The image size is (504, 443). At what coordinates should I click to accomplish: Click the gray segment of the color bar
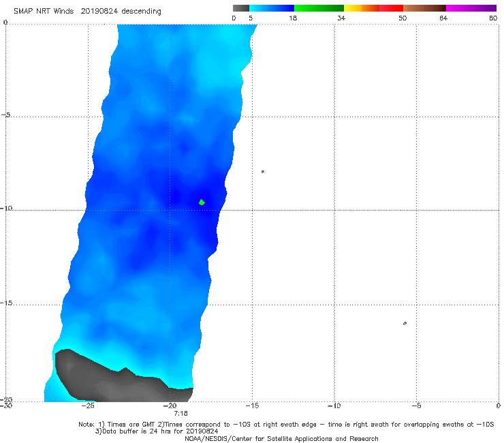pos(241,8)
